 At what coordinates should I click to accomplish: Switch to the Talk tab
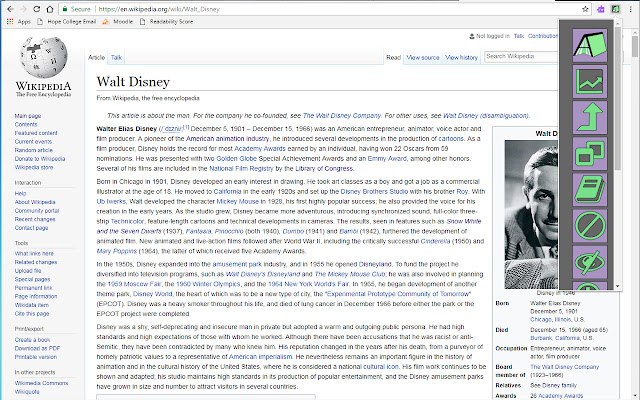pyautogui.click(x=117, y=58)
